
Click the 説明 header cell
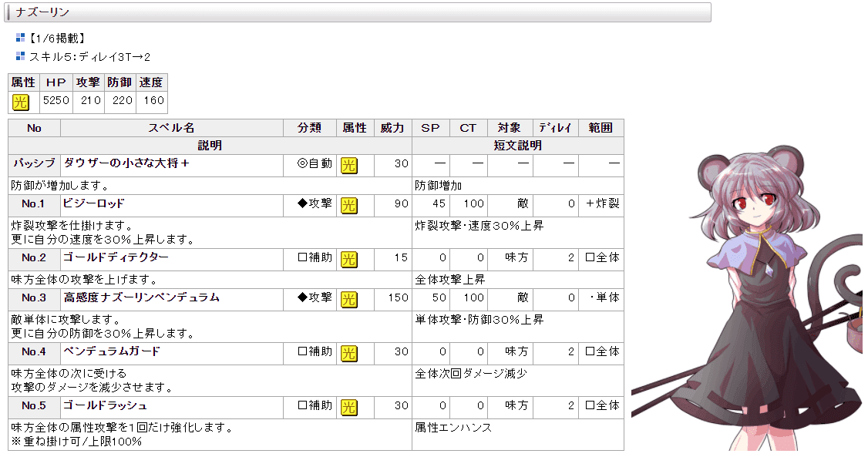point(210,146)
